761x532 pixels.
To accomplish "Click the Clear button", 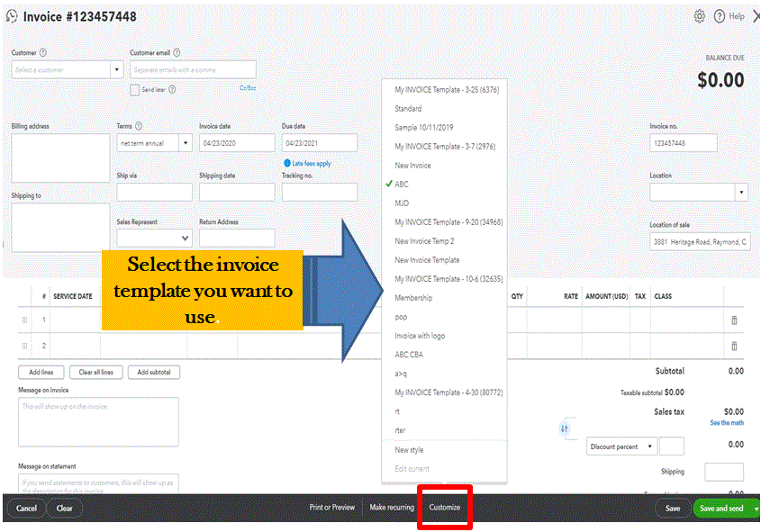I will tap(64, 509).
